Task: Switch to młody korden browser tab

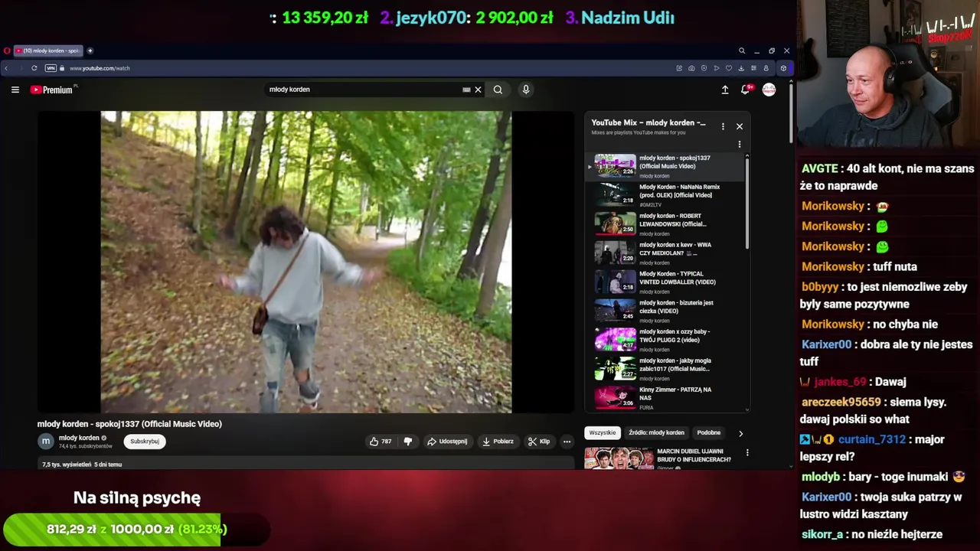Action: [47, 51]
